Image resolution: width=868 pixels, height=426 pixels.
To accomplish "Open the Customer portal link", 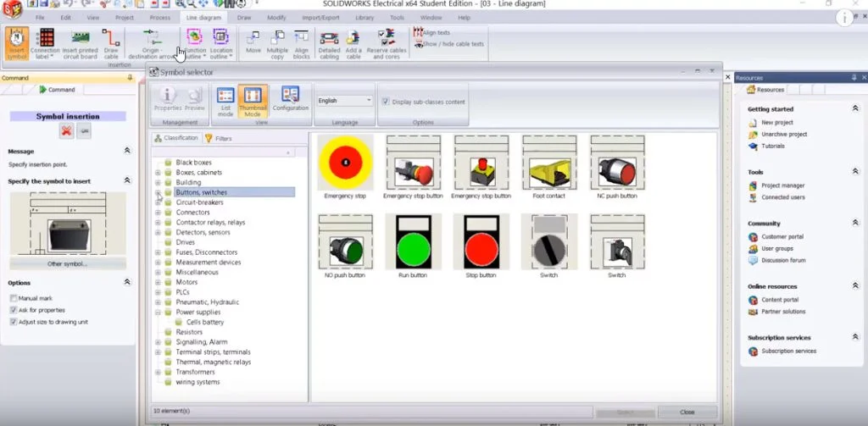I will (782, 237).
